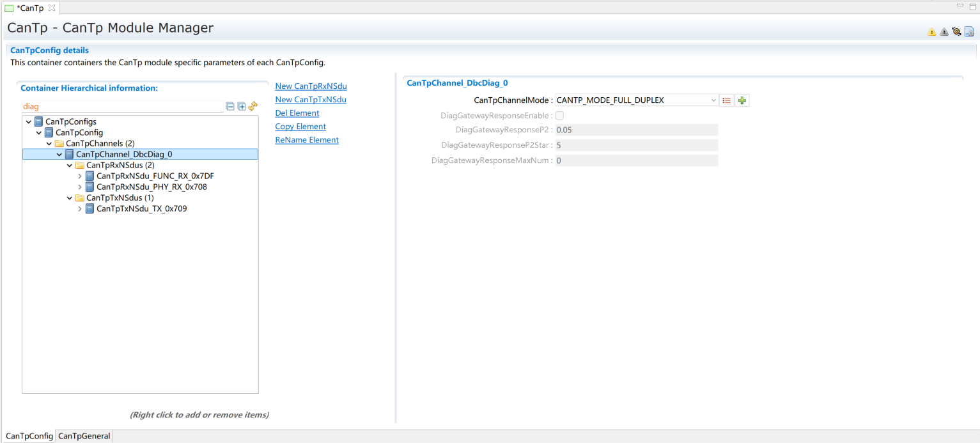This screenshot has width=980, height=443.
Task: Select the CanTpConfig bottom tab
Action: (29, 436)
